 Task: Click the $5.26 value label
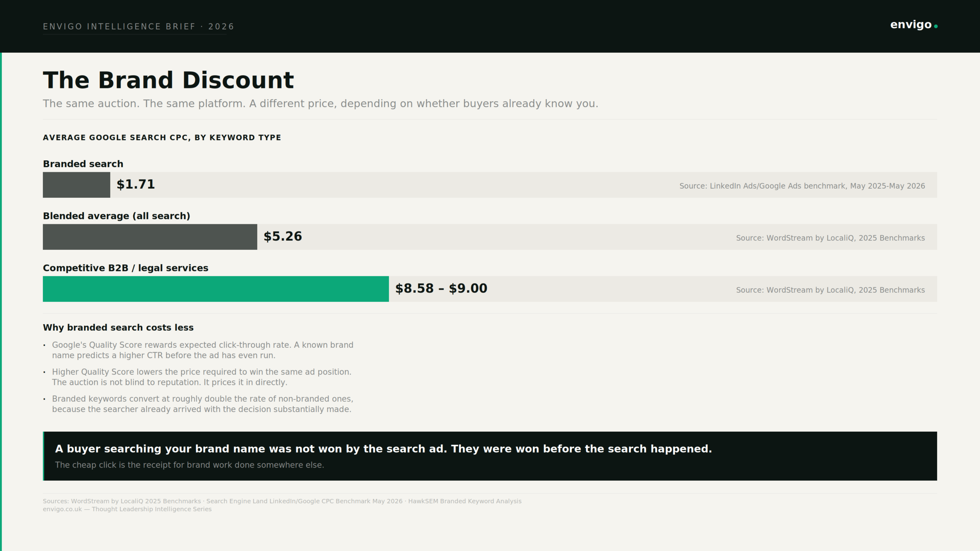click(x=283, y=236)
